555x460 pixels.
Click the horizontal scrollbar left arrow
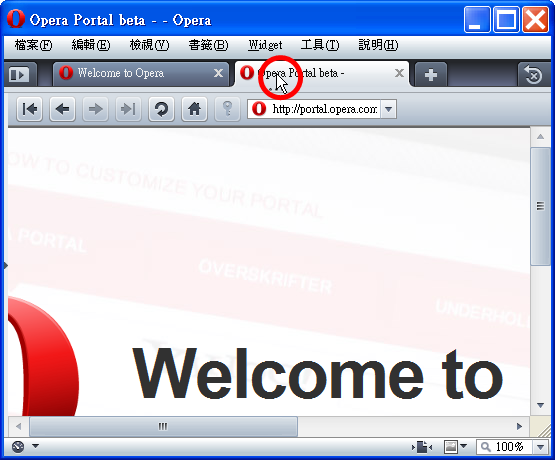coord(18,426)
